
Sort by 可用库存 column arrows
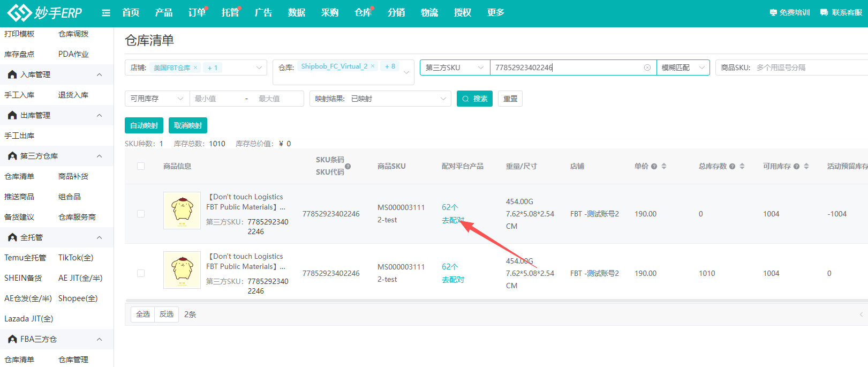(x=806, y=166)
